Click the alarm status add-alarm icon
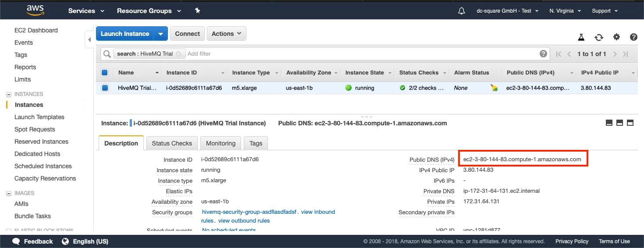The width and height of the screenshot is (644, 248). pos(494,88)
